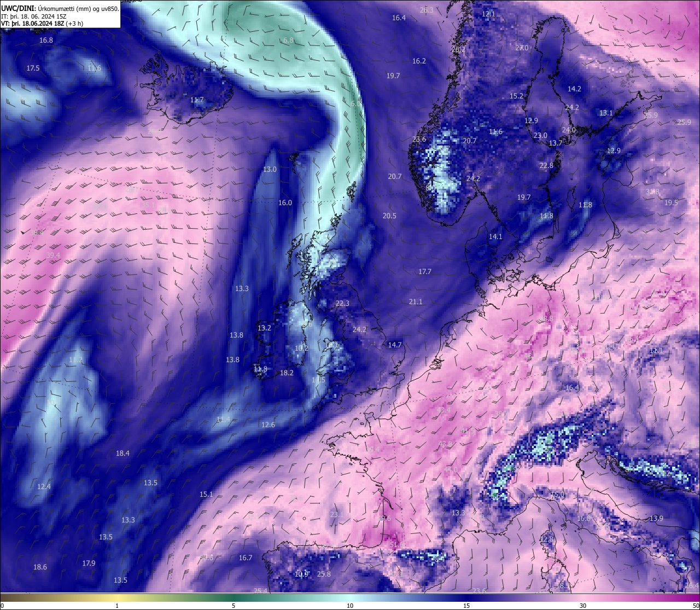Click the 17.9 value label
The image size is (700, 610).
coord(89,563)
